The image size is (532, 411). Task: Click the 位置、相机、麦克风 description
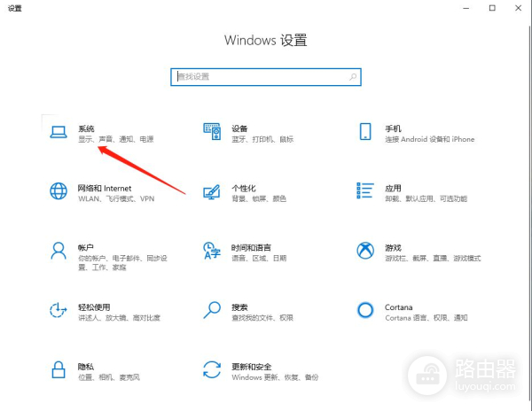point(109,377)
